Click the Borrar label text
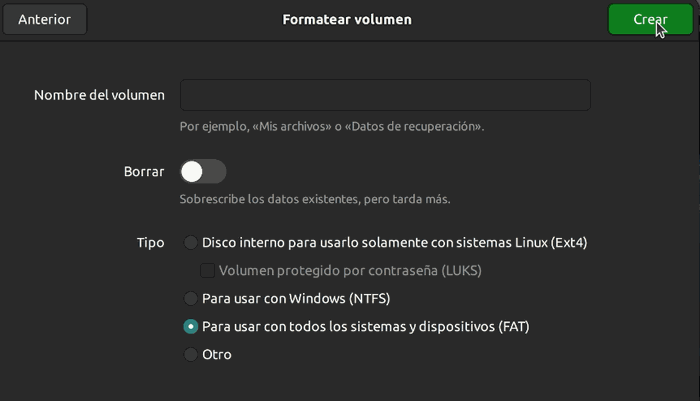700x401 pixels. (x=144, y=171)
